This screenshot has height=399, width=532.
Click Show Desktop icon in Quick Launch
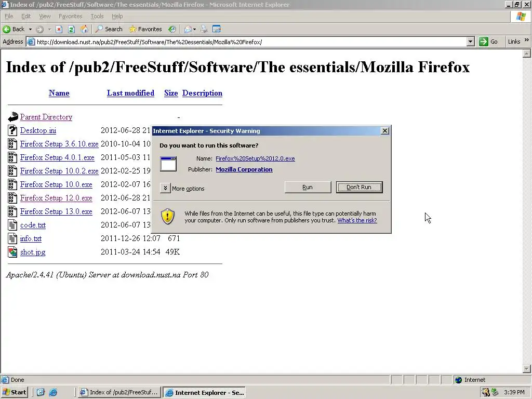(41, 392)
